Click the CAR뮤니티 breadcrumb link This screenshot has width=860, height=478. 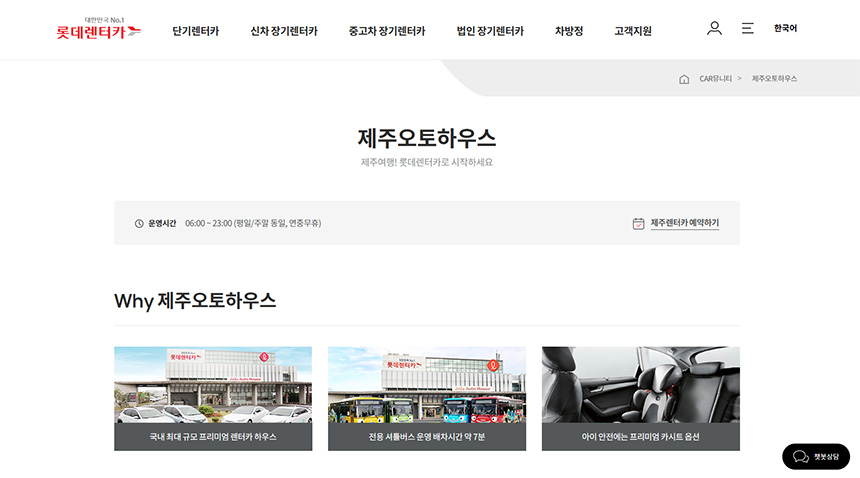715,79
